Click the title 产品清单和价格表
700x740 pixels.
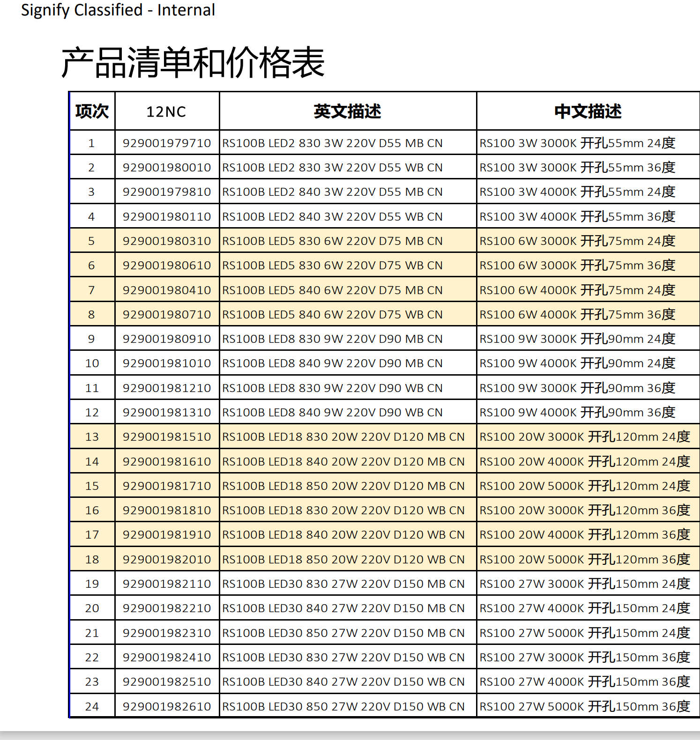pyautogui.click(x=193, y=62)
